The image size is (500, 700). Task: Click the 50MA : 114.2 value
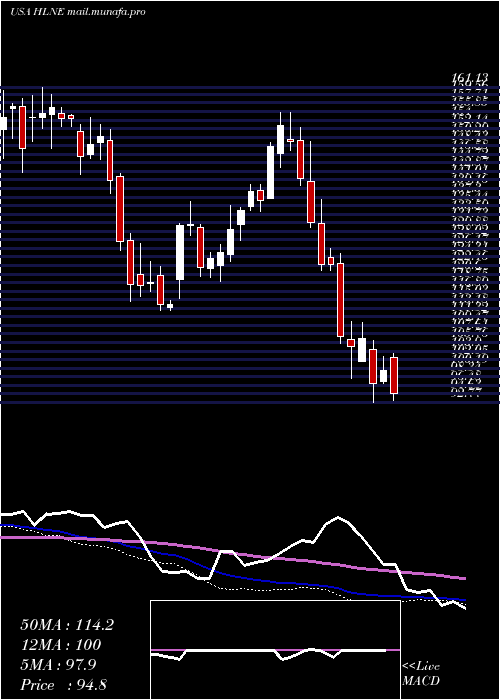tap(67, 625)
